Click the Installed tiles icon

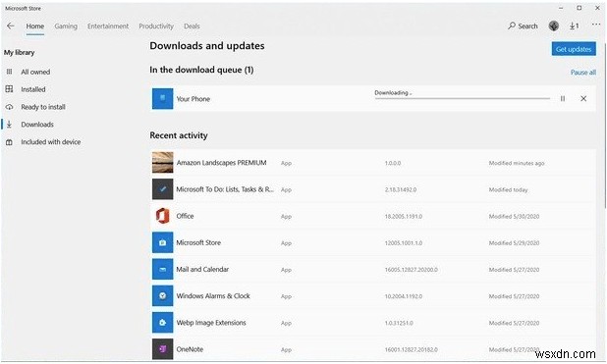coord(9,89)
